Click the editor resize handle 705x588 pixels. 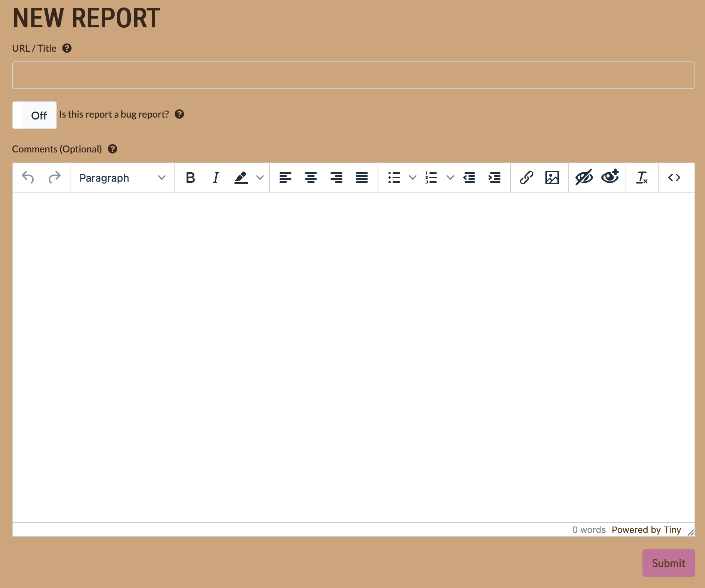(x=691, y=532)
